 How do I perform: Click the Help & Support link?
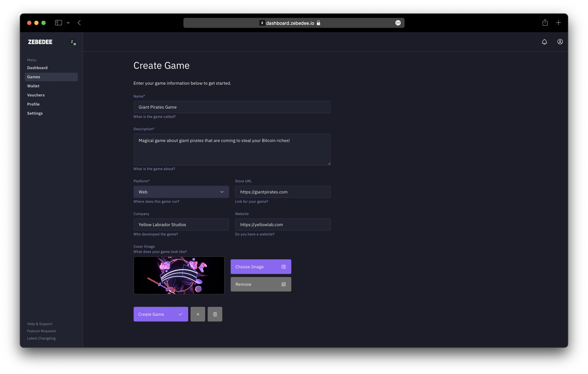pos(39,323)
